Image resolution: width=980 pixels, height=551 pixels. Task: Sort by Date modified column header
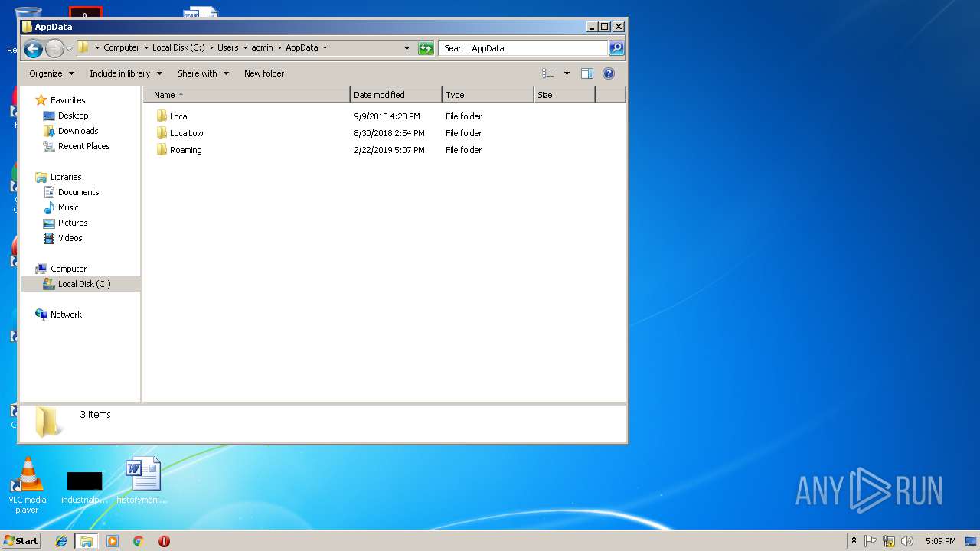point(396,95)
